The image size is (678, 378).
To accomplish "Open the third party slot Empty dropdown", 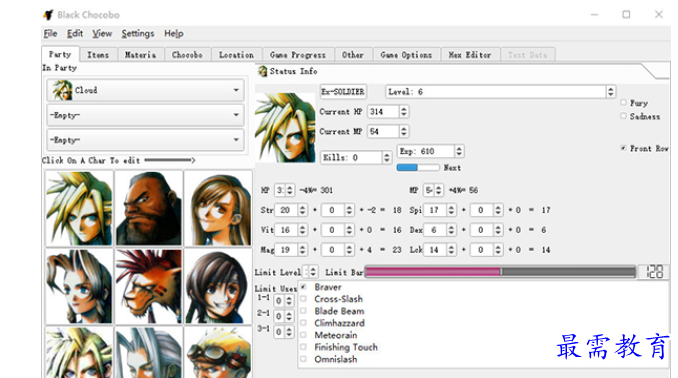I will (145, 140).
